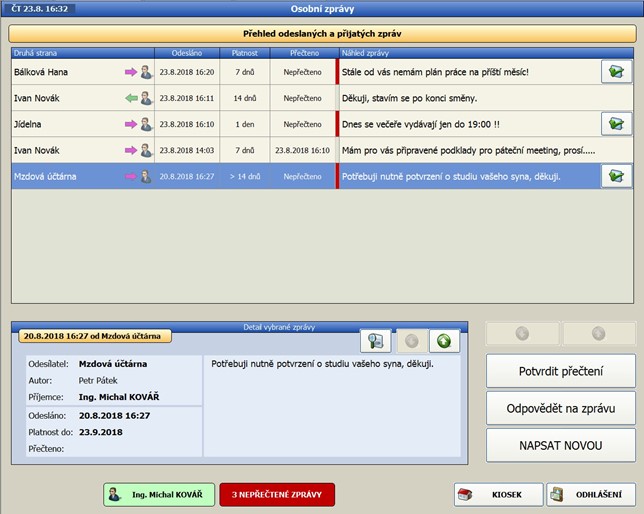Click the right greyed navigation arrow above Potvrdit přečtení
This screenshot has height=514, width=644.
(598, 333)
